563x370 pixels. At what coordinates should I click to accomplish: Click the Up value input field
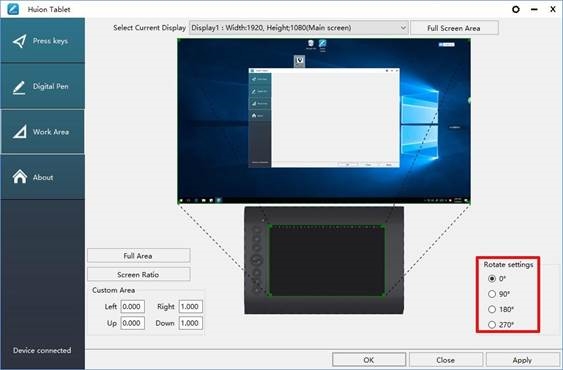coord(132,323)
